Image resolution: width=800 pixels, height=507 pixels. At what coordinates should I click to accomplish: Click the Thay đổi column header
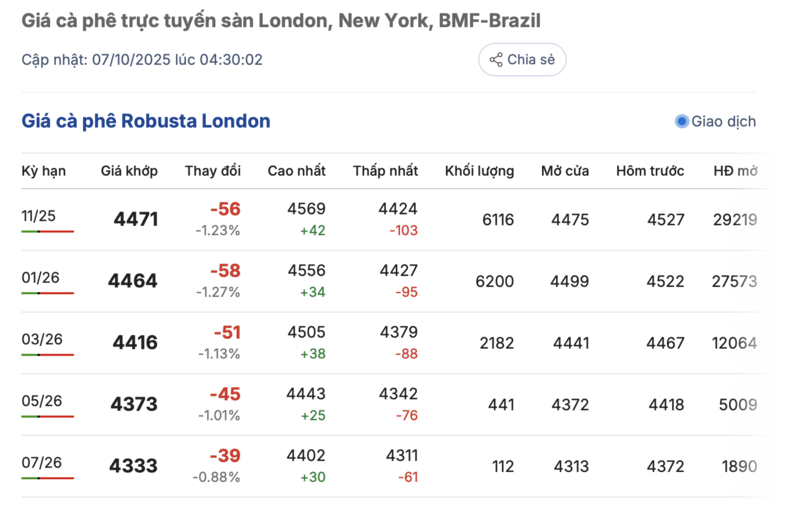[x=212, y=171]
